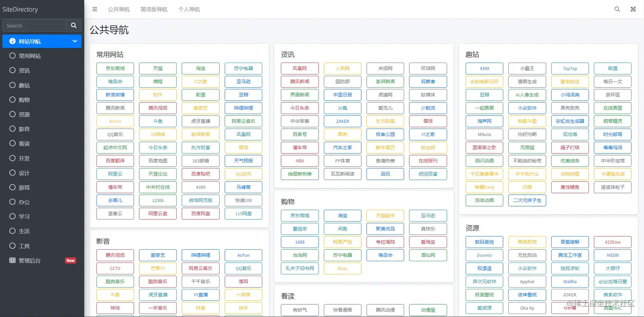The width and height of the screenshot is (644, 317).
Task: Open the TapTap button in 趣站
Action: pos(570,68)
